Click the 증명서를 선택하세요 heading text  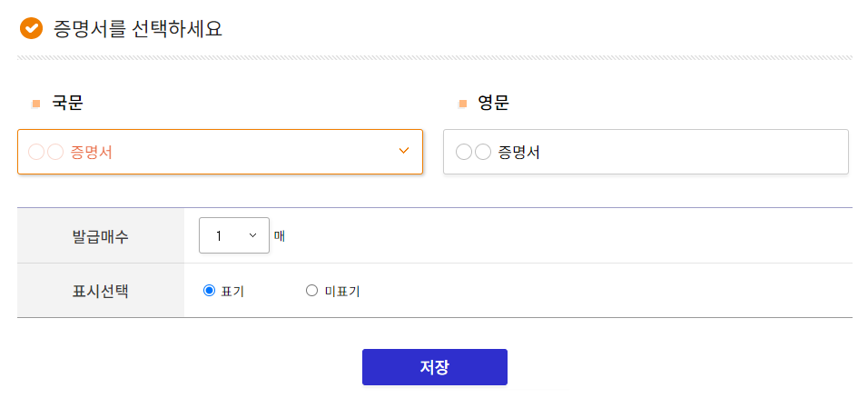click(x=138, y=28)
